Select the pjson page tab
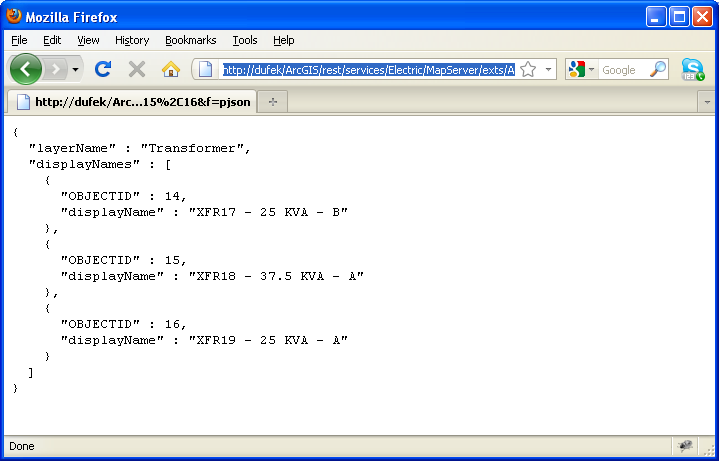Image resolution: width=719 pixels, height=461 pixels. [132, 101]
